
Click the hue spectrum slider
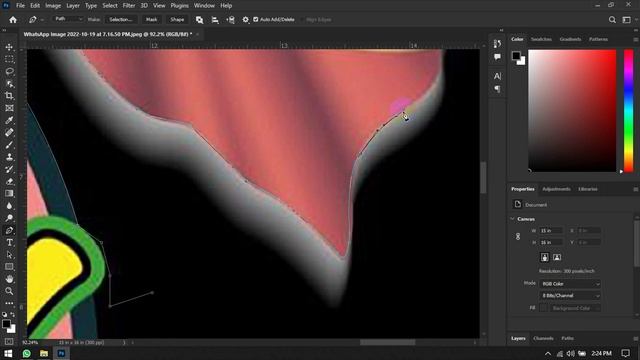[629, 111]
